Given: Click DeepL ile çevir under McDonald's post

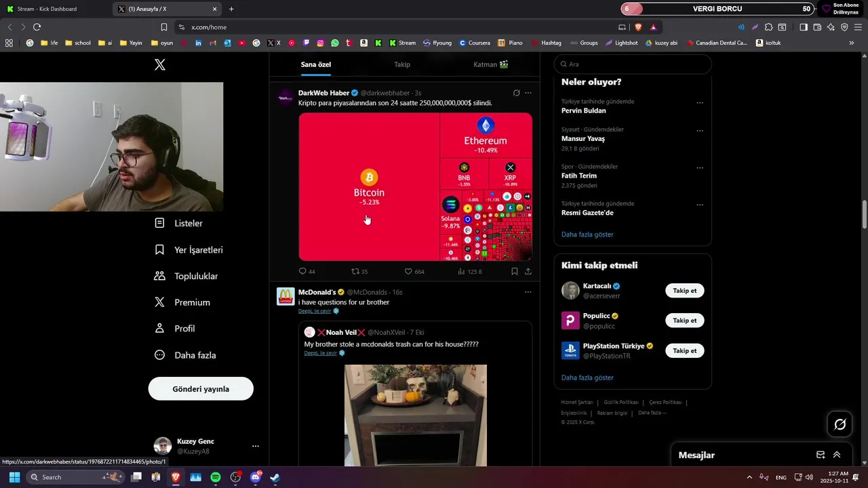Looking at the screenshot, I should point(315,311).
